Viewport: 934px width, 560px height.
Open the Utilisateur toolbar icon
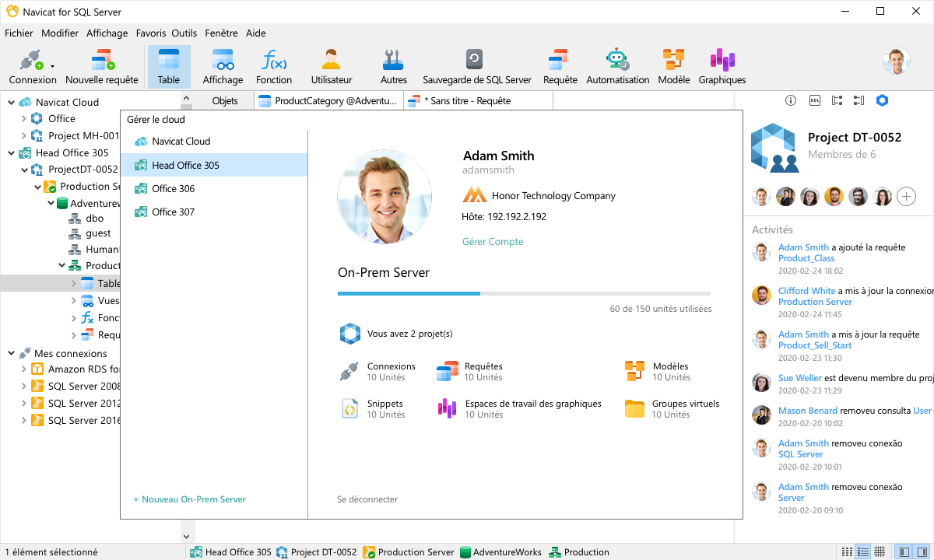click(332, 60)
